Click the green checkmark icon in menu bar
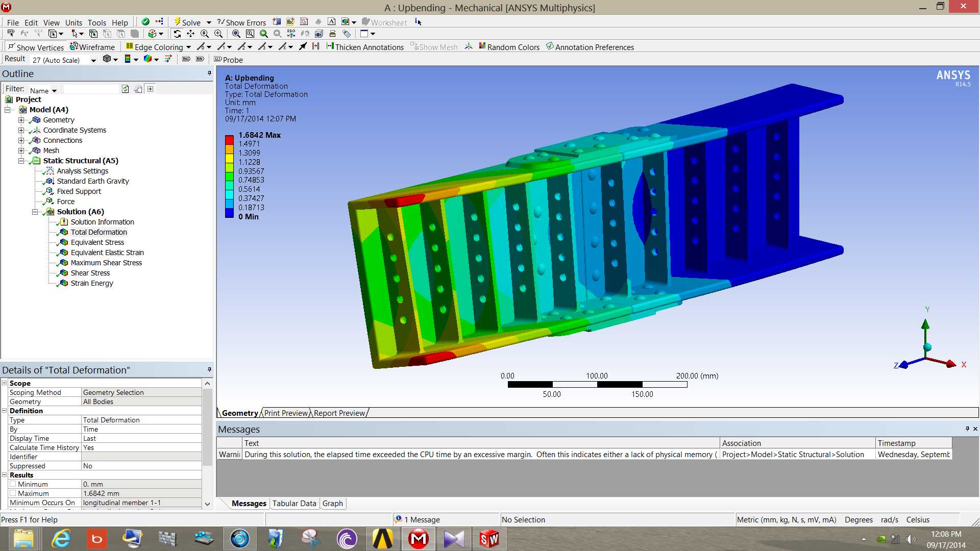 (145, 22)
